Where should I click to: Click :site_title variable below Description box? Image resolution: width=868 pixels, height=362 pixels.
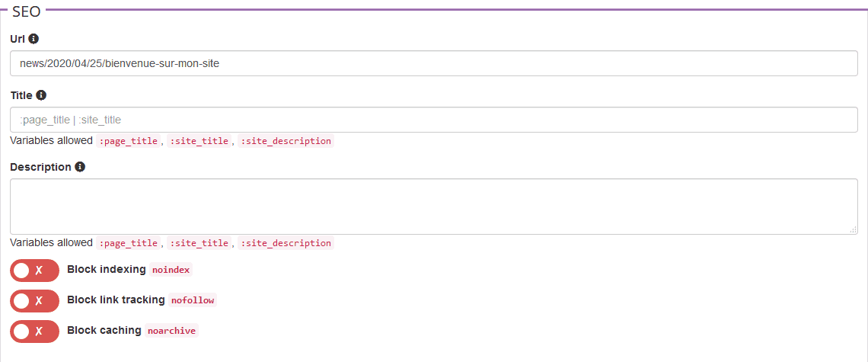(199, 243)
